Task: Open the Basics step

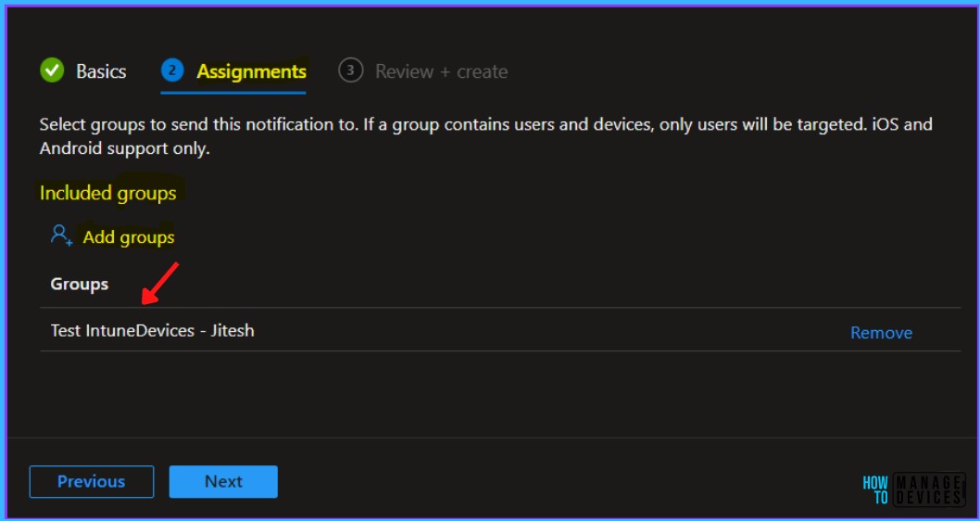Action: 101,71
